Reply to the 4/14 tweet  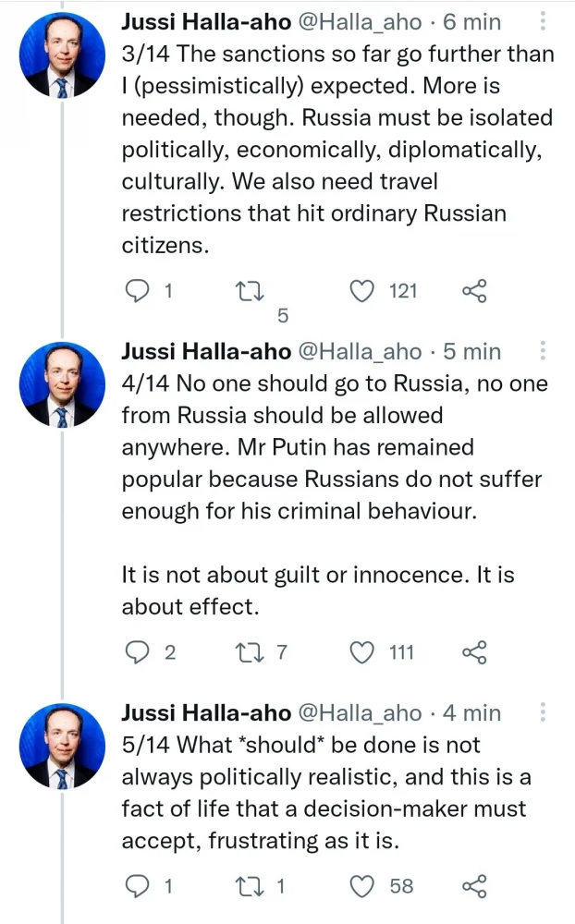[137, 652]
